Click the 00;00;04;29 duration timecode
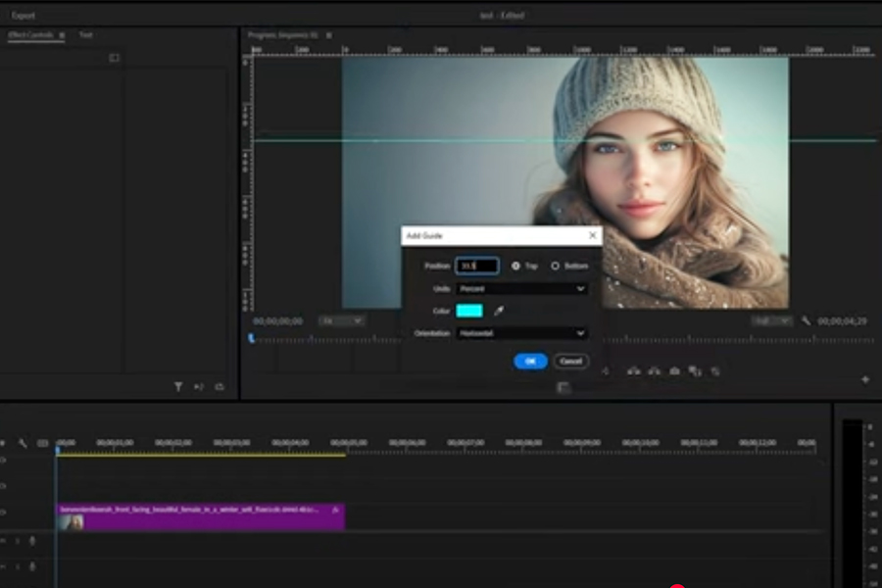Viewport: 882px width, 588px height. pyautogui.click(x=842, y=320)
